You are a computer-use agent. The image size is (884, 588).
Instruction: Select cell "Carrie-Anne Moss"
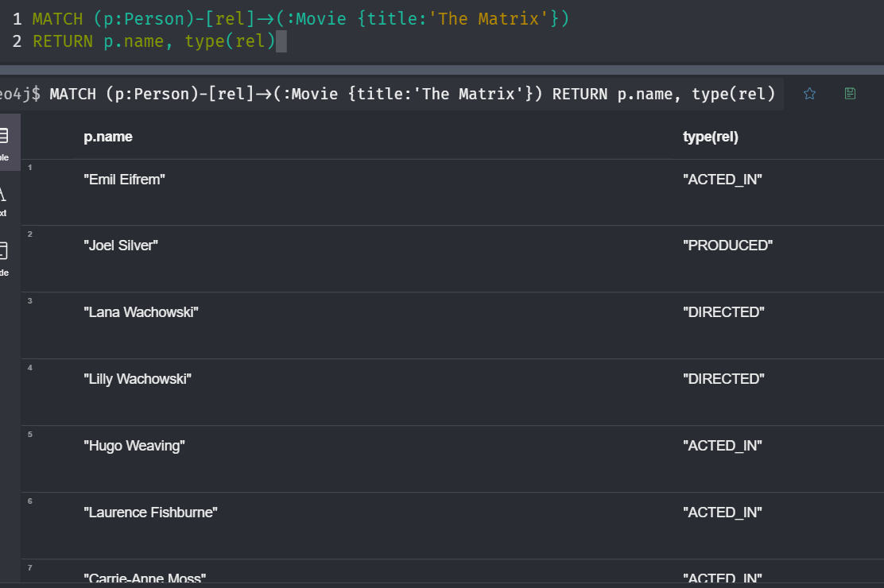tap(145, 578)
